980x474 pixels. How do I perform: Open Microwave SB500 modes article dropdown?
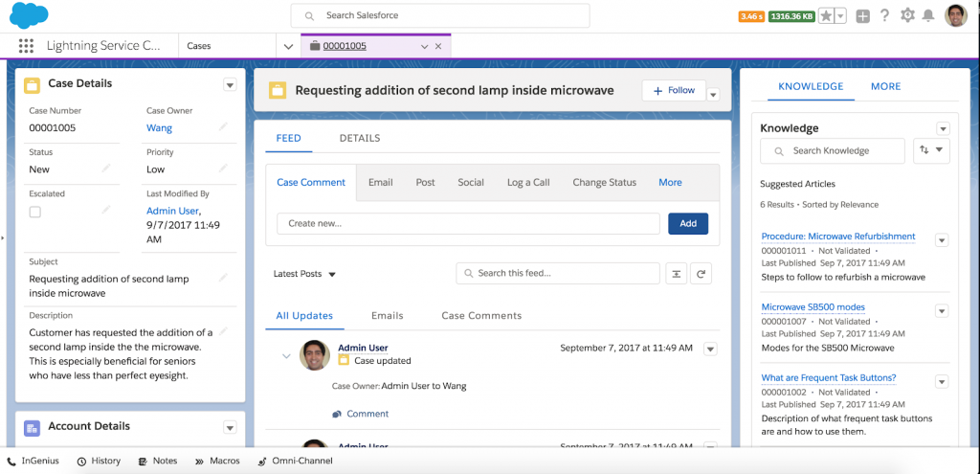coord(942,311)
